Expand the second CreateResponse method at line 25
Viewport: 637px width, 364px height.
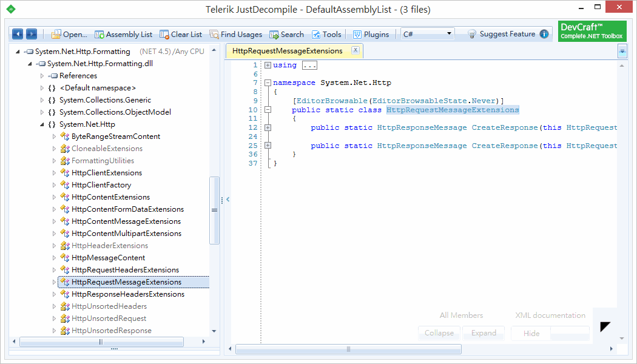pos(268,146)
